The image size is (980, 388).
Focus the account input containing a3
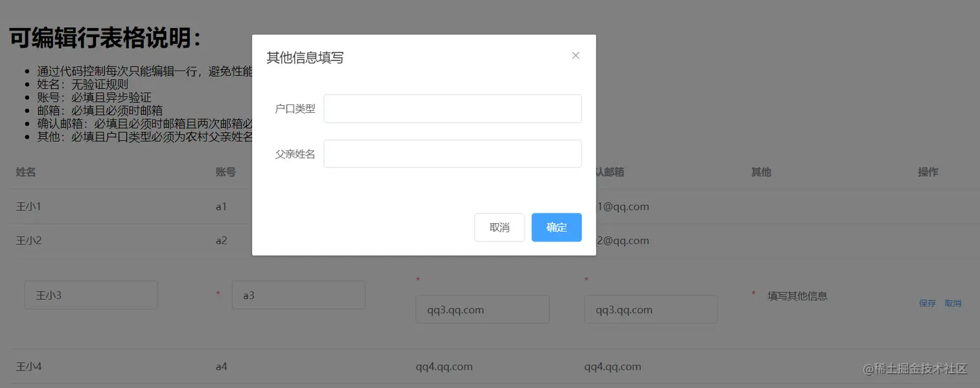tap(299, 295)
